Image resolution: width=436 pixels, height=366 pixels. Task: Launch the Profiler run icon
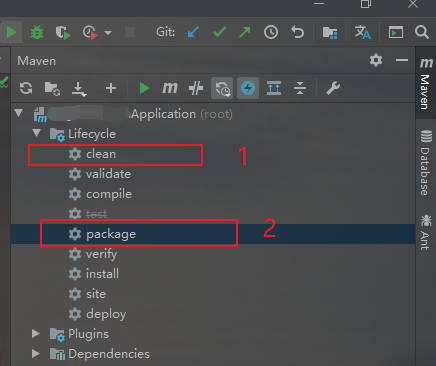[x=90, y=32]
